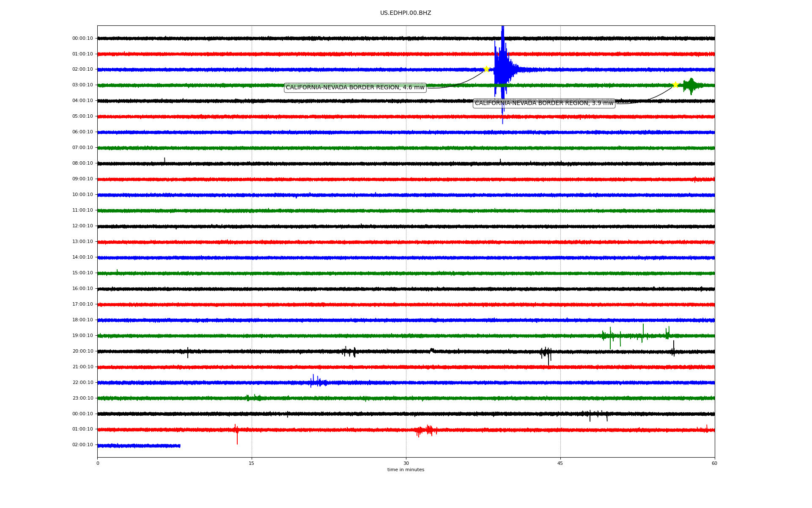This screenshot has width=812, height=508.
Task: Click the 21:00:10 row label
Action: pyautogui.click(x=82, y=367)
